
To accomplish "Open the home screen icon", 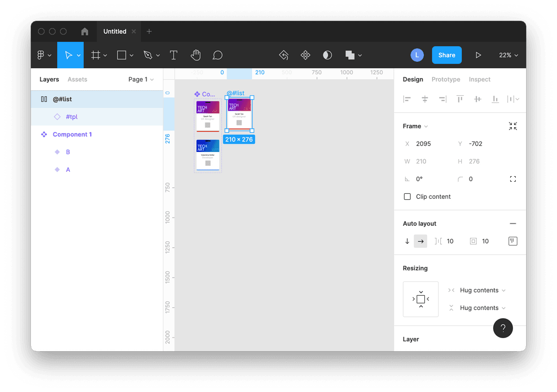I will 85,31.
